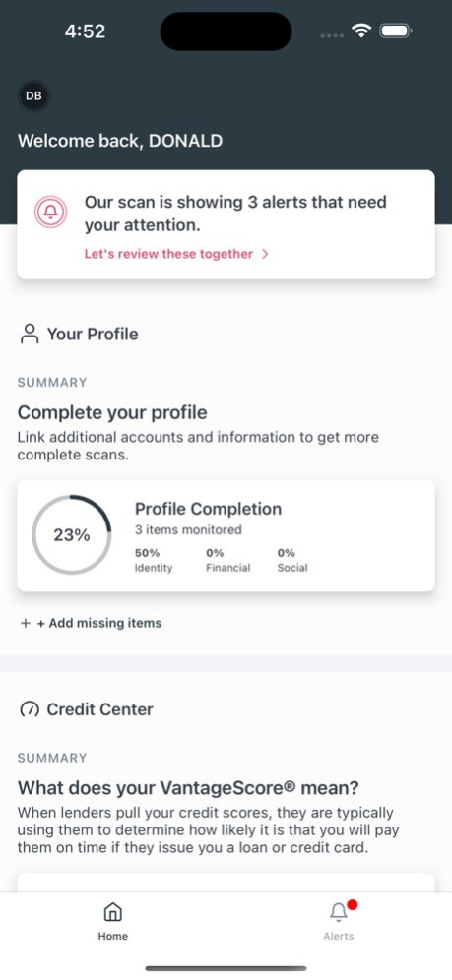Open the DB profile avatar

33,95
